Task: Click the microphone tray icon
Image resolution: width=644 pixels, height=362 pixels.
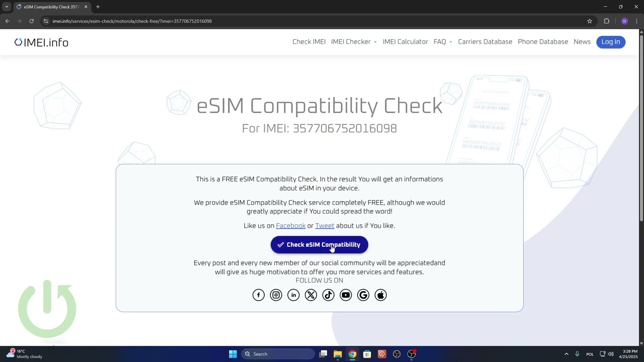Action: (577, 354)
